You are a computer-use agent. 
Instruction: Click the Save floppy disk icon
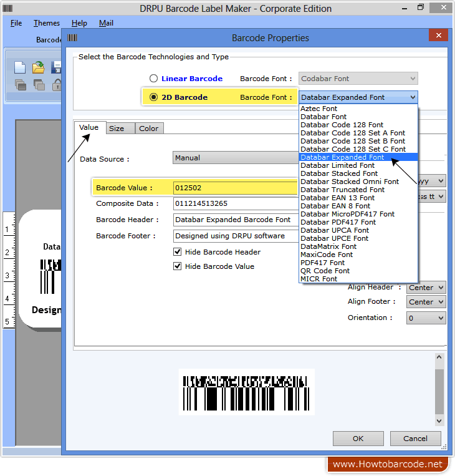56,67
